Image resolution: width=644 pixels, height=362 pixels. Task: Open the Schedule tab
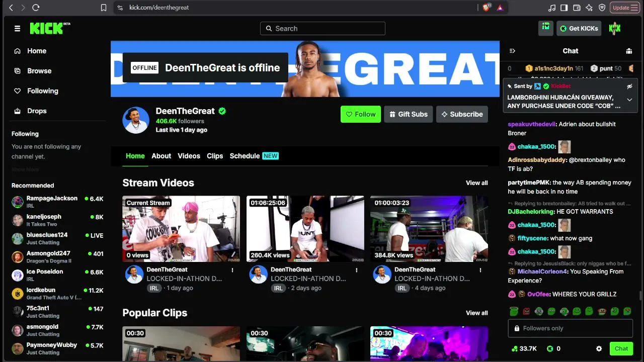(254, 156)
